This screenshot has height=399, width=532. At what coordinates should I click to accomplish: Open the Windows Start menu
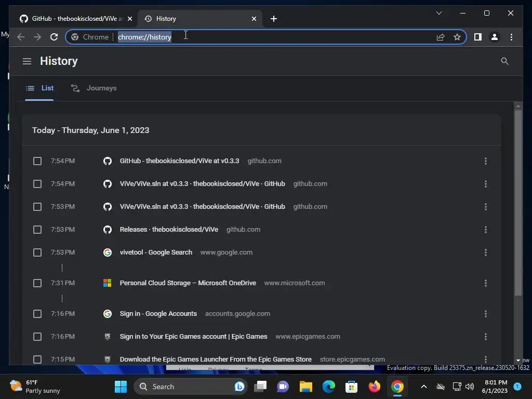click(121, 387)
